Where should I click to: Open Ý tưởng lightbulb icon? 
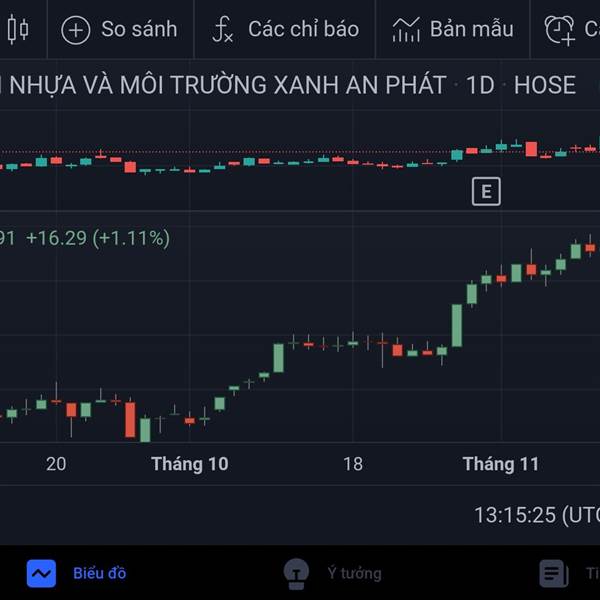pyautogui.click(x=296, y=574)
